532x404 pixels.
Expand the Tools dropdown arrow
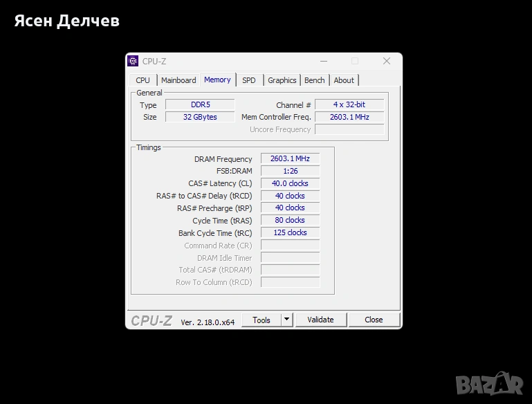(287, 320)
